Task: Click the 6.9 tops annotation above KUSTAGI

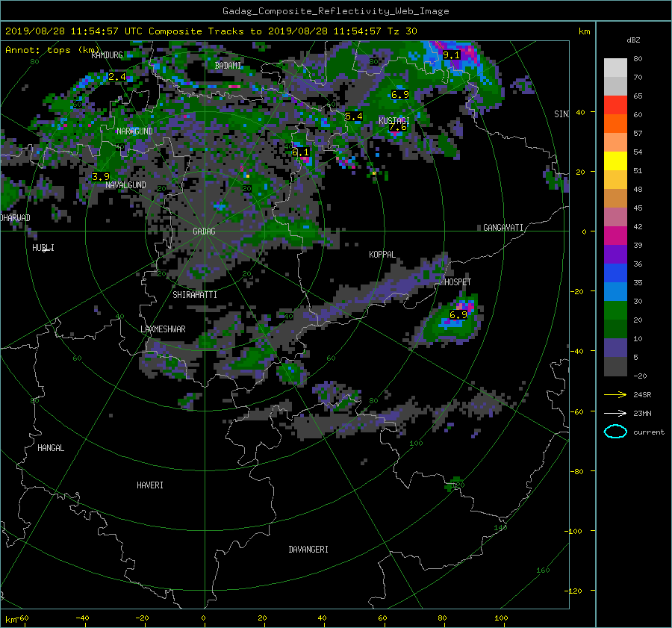Action: pyautogui.click(x=400, y=95)
